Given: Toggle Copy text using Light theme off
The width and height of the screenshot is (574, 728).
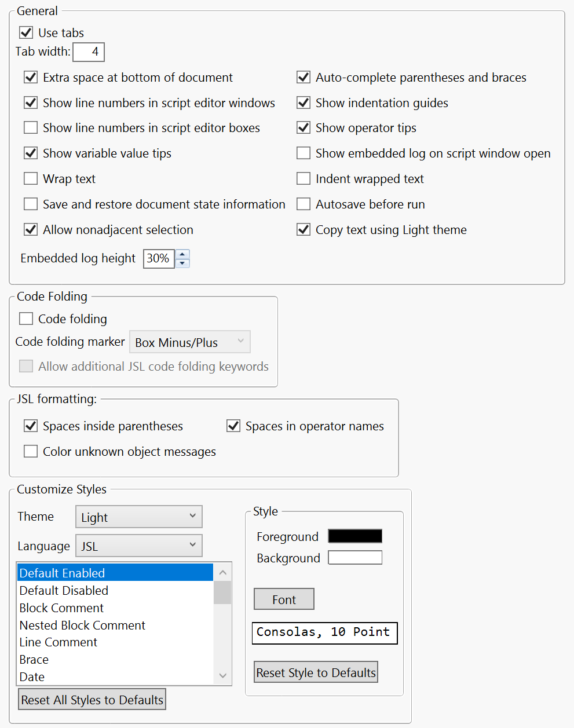Looking at the screenshot, I should [303, 229].
